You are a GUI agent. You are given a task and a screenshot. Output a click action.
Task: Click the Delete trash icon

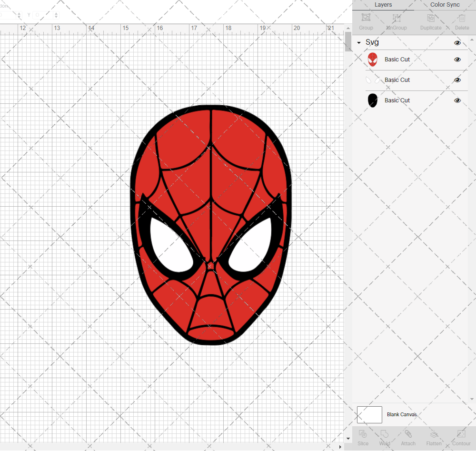[462, 18]
